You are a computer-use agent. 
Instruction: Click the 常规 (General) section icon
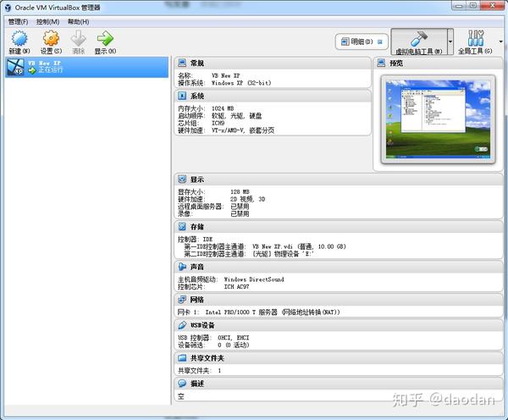pos(182,63)
